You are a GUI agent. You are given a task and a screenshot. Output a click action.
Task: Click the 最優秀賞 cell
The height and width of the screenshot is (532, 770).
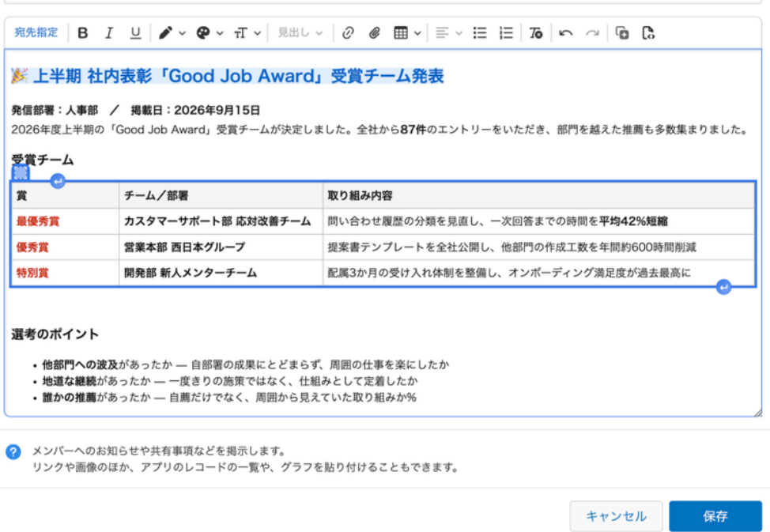[x=66, y=221]
